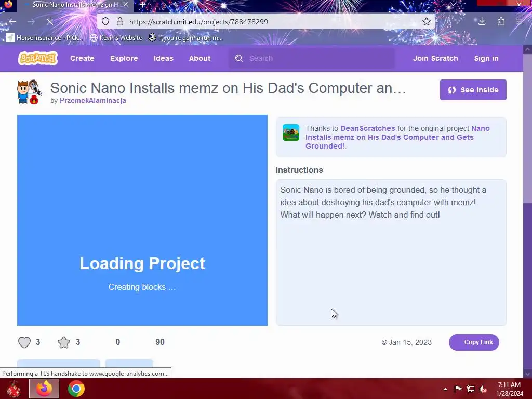The image size is (532, 399).
Task: Click the padlock site info icon
Action: coord(120,22)
